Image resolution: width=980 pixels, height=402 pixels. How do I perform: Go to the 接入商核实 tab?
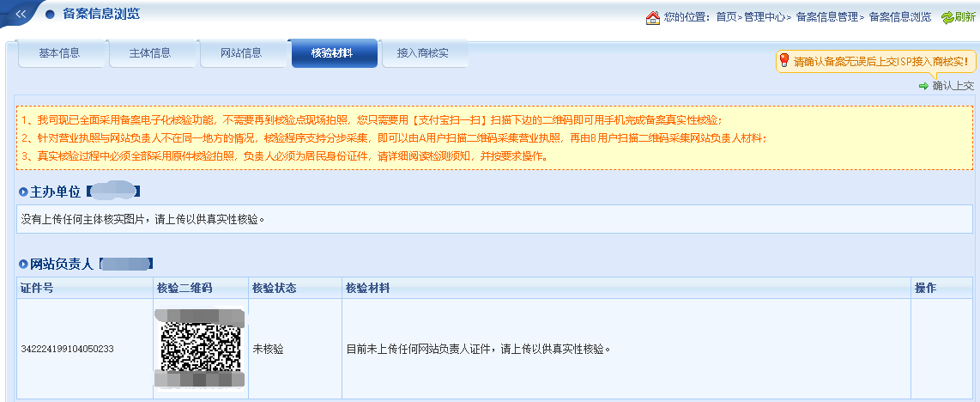point(423,53)
